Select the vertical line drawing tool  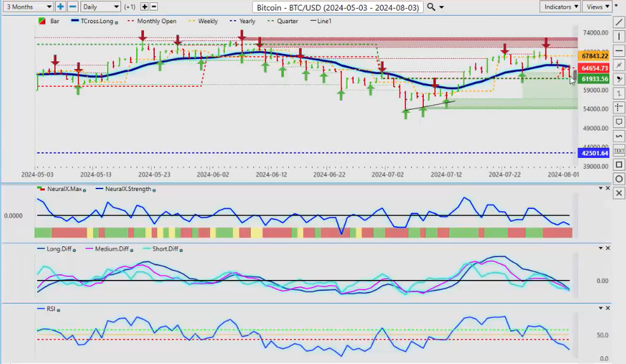(619, 36)
